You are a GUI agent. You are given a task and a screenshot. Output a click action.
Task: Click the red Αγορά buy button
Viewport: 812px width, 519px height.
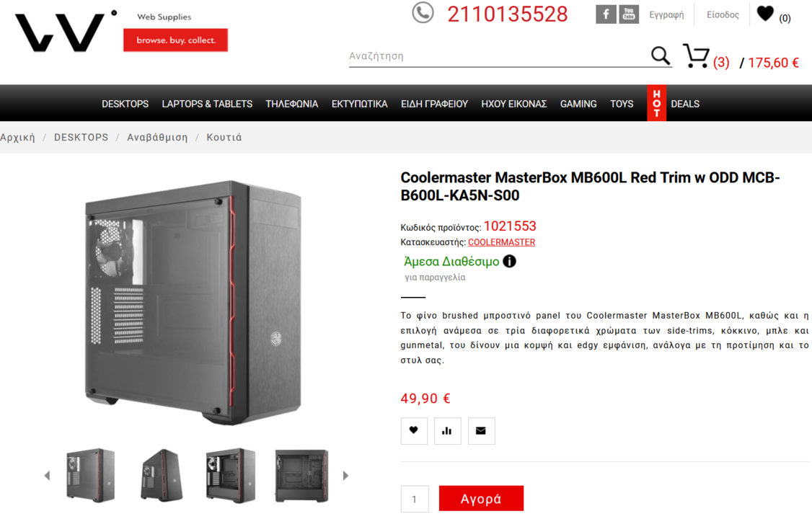point(481,498)
